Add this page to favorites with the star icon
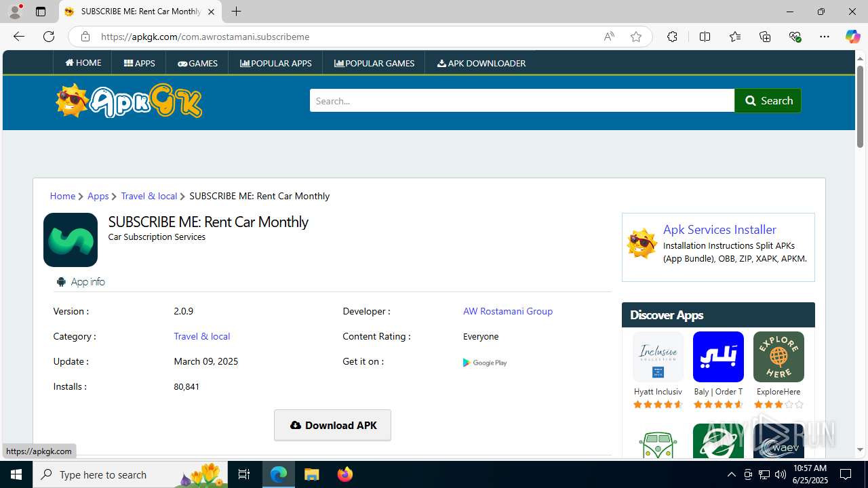The height and width of the screenshot is (488, 868). 636,37
